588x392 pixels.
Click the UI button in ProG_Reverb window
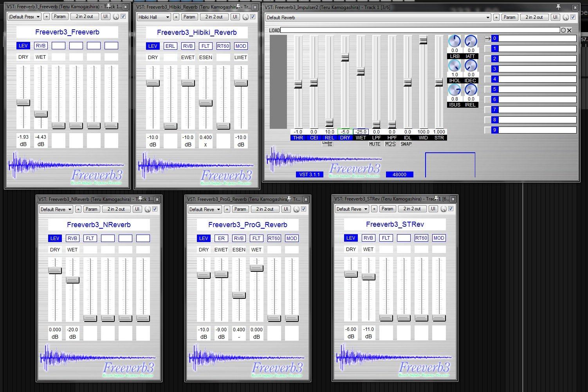click(x=286, y=209)
